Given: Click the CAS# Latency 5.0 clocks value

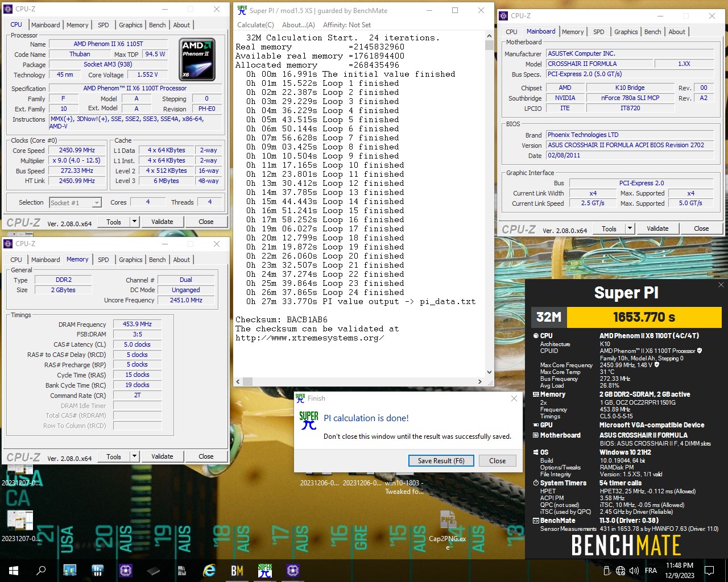Looking at the screenshot, I should tap(138, 344).
